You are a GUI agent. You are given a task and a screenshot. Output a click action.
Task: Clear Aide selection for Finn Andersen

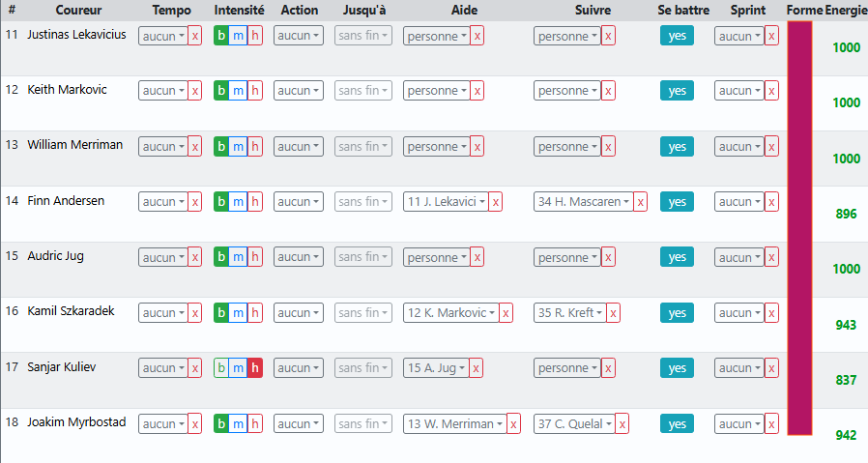click(495, 202)
